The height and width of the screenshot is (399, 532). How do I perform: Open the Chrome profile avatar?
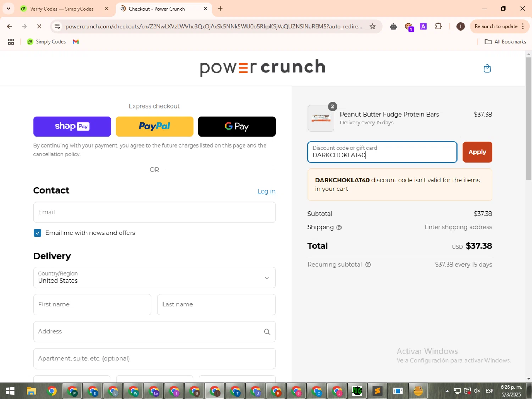(460, 27)
